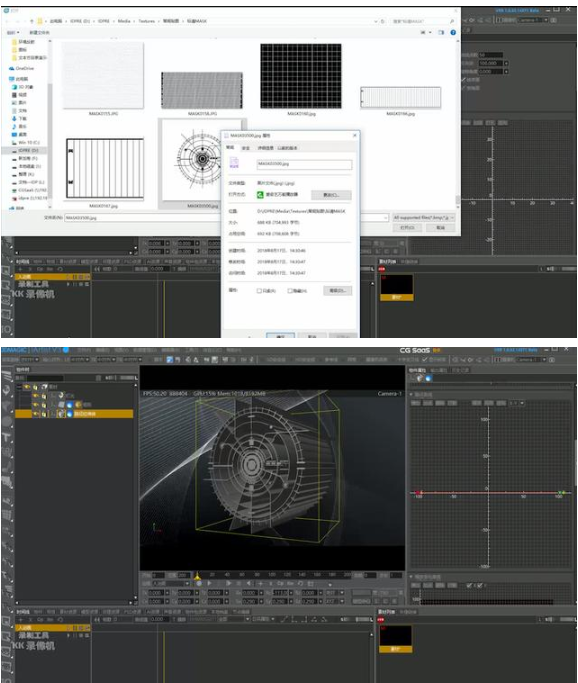578x683 pixels.
Task: Click the yellow playhead marker on timeline
Action: 197,577
